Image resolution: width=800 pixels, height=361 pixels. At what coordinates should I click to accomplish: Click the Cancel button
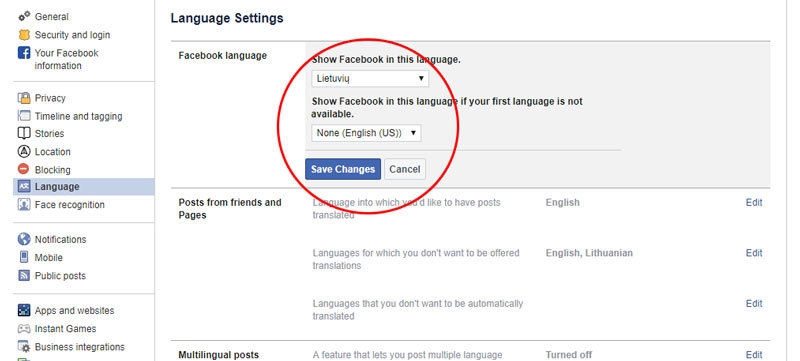point(405,169)
